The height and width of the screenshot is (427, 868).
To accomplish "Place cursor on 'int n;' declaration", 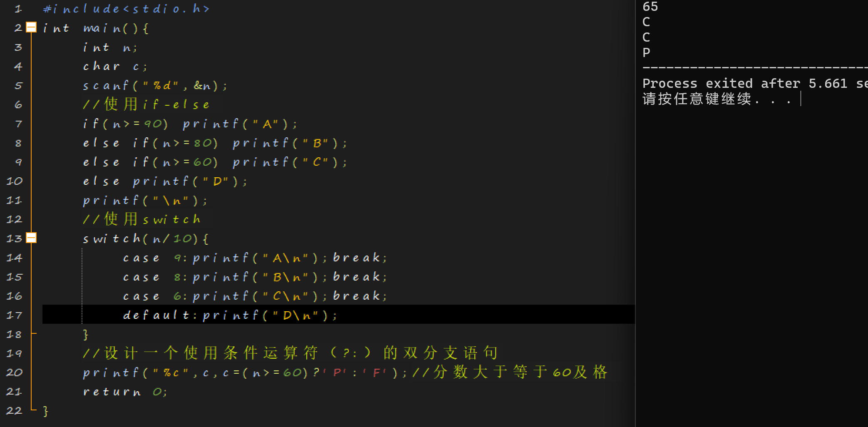I will point(110,47).
